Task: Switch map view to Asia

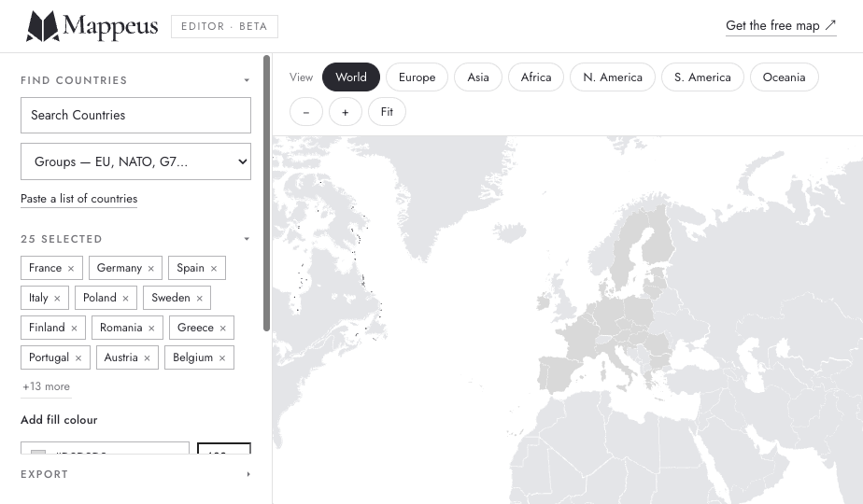Action: [x=478, y=77]
